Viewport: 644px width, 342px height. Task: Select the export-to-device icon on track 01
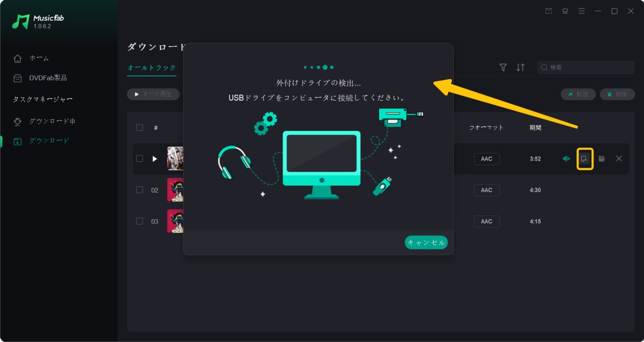click(x=584, y=159)
